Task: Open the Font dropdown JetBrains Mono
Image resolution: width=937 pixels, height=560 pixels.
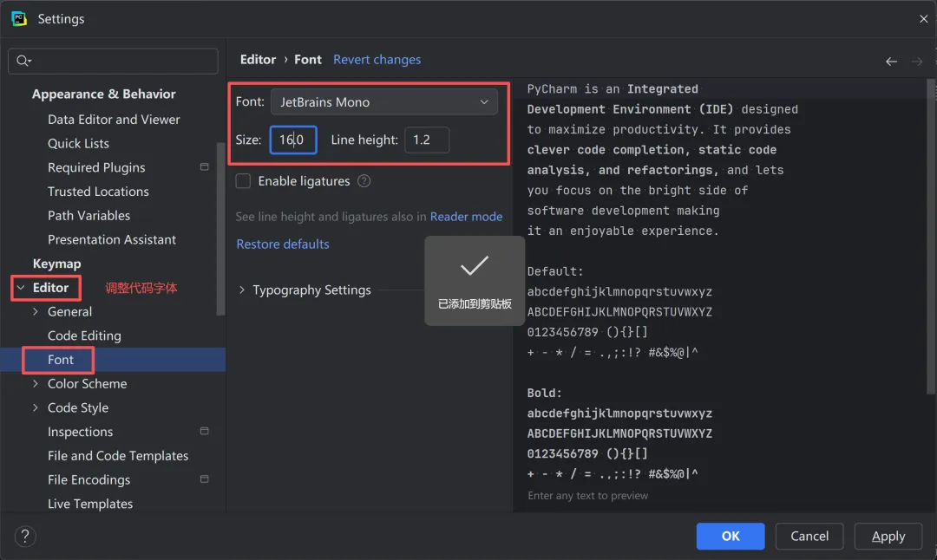Action: pos(383,102)
